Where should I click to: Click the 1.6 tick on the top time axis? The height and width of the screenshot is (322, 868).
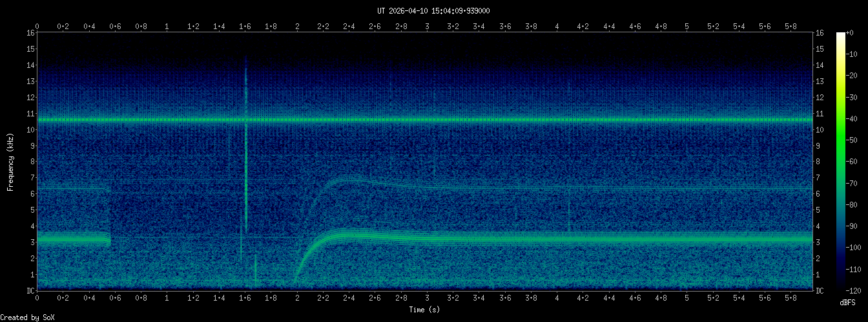click(245, 27)
